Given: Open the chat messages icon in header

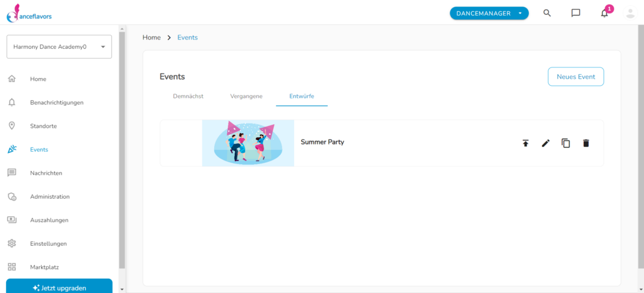Looking at the screenshot, I should (576, 13).
